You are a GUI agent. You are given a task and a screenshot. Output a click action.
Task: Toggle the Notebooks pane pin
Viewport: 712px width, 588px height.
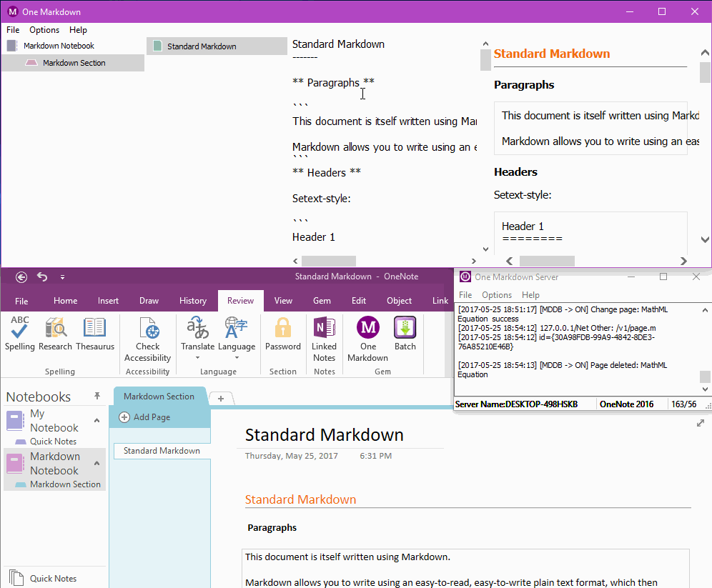(x=97, y=396)
